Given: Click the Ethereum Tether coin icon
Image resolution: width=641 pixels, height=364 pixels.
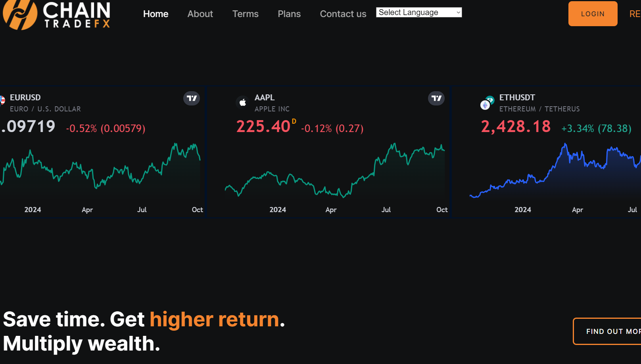Looking at the screenshot, I should pyautogui.click(x=487, y=103).
